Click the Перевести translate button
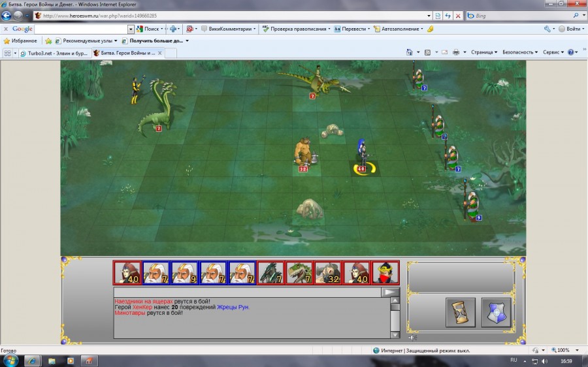Image resolution: width=588 pixels, height=367 pixels. pyautogui.click(x=351, y=29)
